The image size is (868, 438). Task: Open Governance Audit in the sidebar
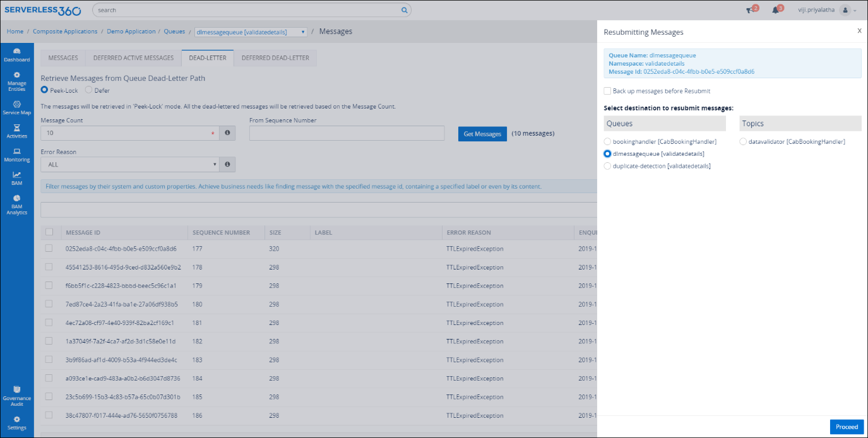[x=16, y=393]
